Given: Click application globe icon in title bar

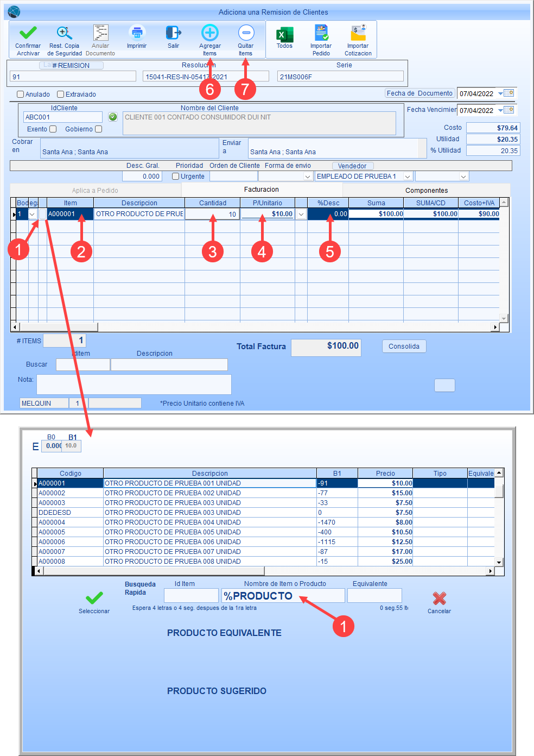Looking at the screenshot, I should tap(14, 11).
